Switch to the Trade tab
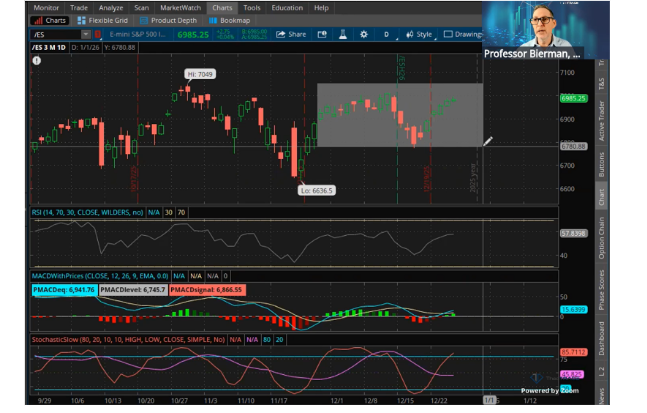The image size is (647, 413). pos(78,7)
